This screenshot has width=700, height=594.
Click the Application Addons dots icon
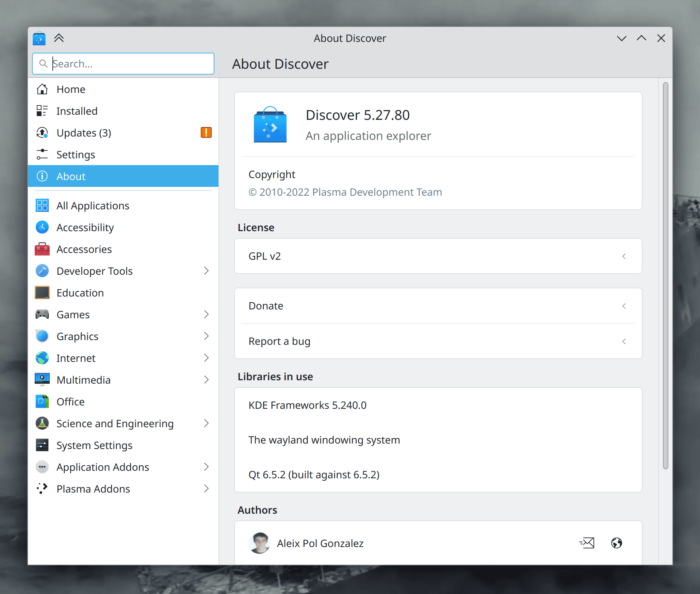[42, 467]
